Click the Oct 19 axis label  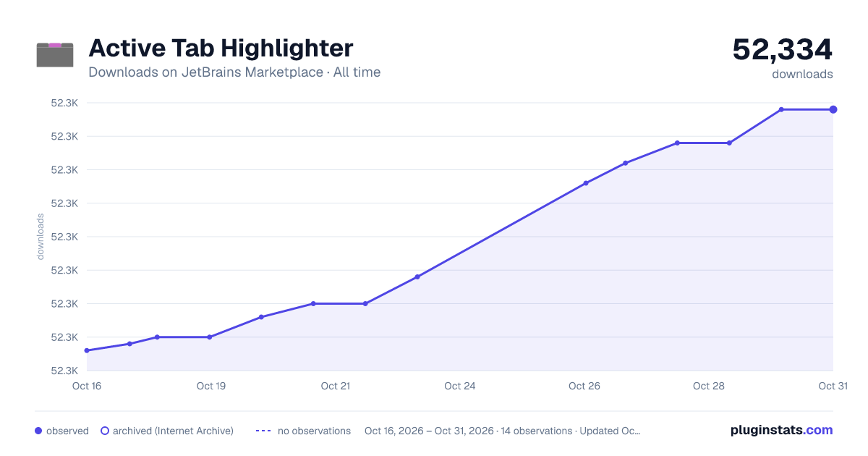click(x=211, y=386)
